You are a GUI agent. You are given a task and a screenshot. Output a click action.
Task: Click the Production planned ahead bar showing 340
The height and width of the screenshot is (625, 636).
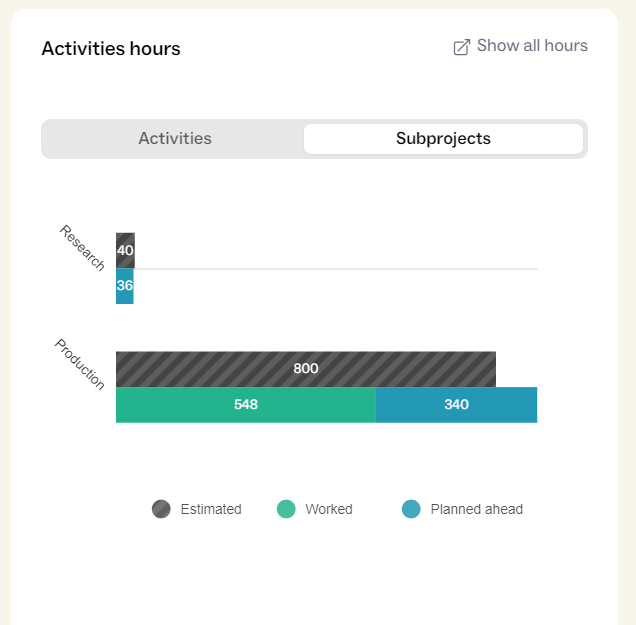tap(456, 405)
